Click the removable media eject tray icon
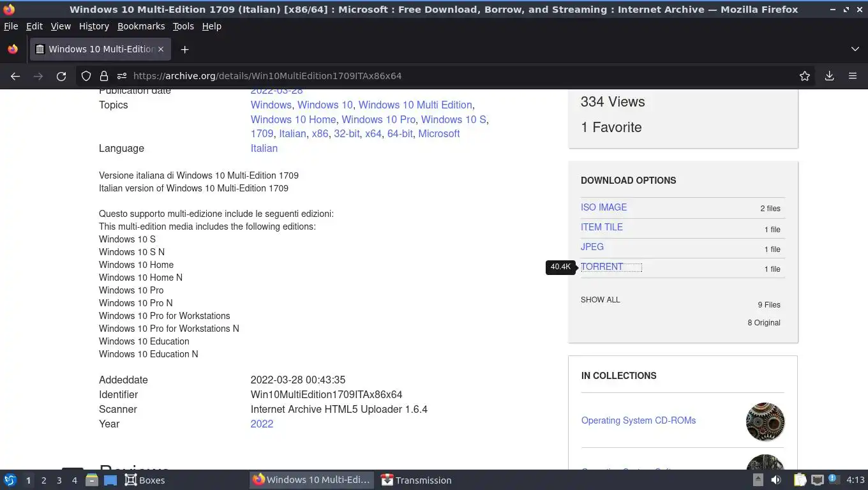The image size is (868, 490). tap(758, 480)
